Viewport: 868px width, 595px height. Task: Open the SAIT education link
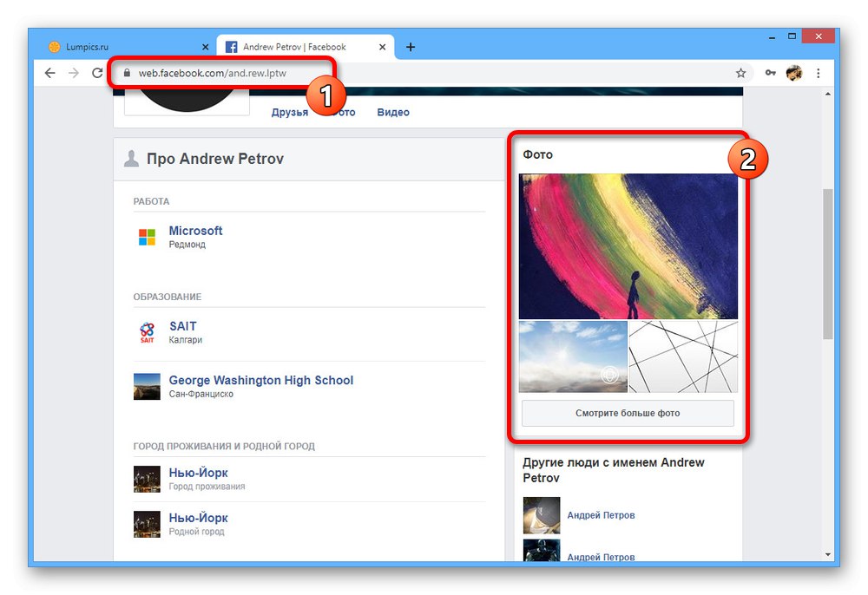182,326
